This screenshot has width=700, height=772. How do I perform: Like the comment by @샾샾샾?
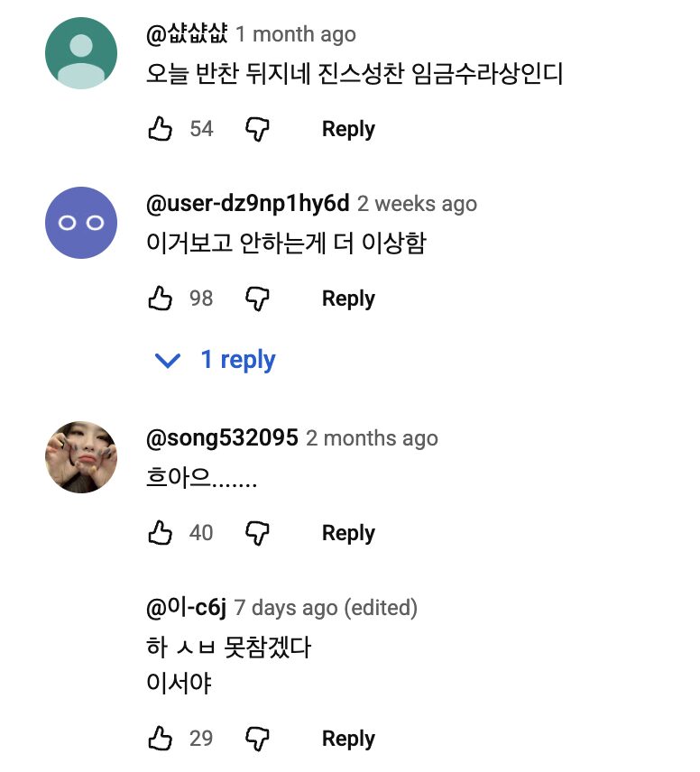tap(161, 128)
